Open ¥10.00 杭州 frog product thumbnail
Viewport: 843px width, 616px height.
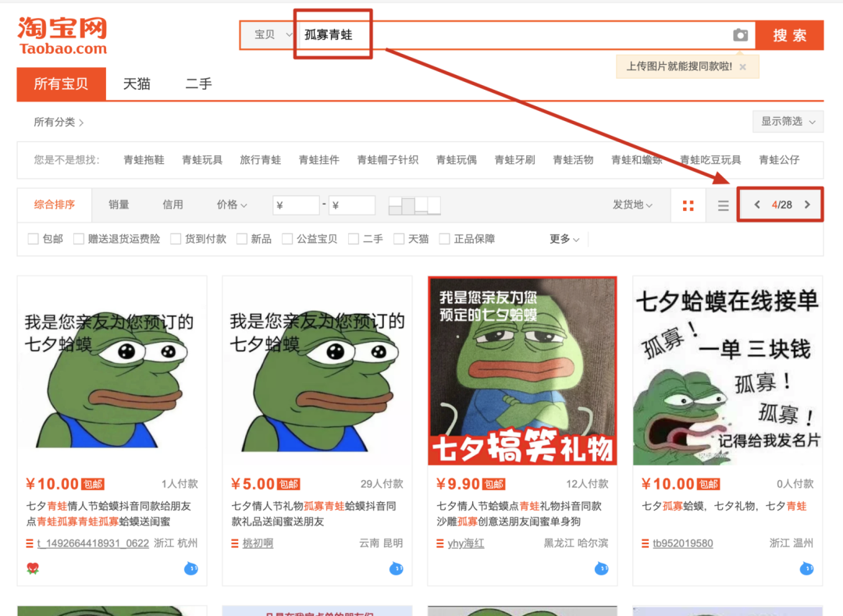point(112,371)
